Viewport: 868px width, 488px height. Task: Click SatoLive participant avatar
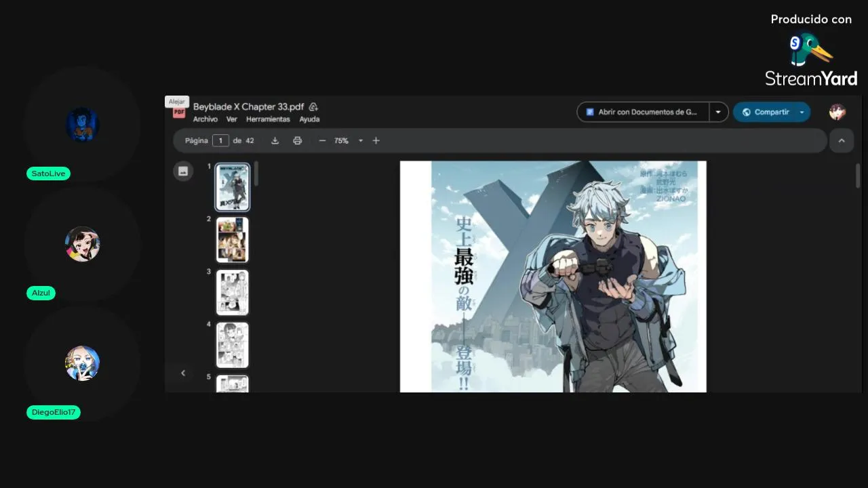pyautogui.click(x=83, y=125)
